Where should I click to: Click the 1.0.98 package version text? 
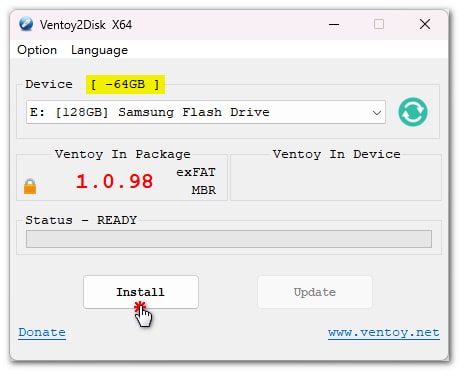(114, 182)
